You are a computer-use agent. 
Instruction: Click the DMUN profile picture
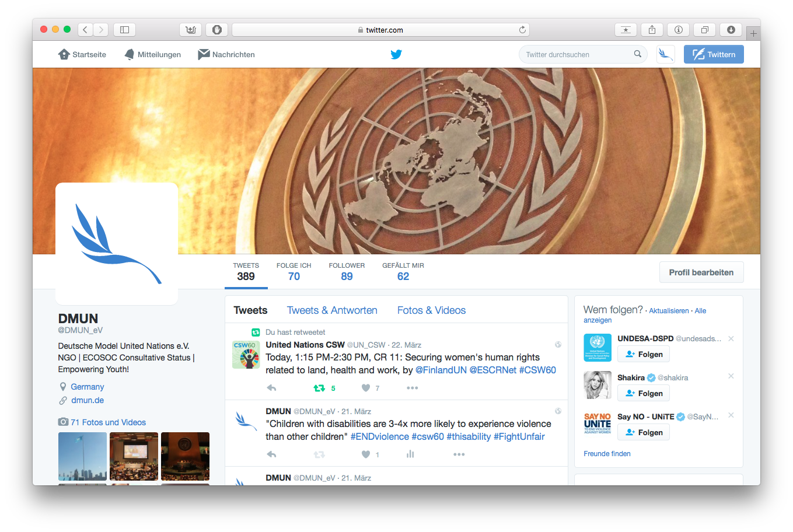(x=117, y=244)
